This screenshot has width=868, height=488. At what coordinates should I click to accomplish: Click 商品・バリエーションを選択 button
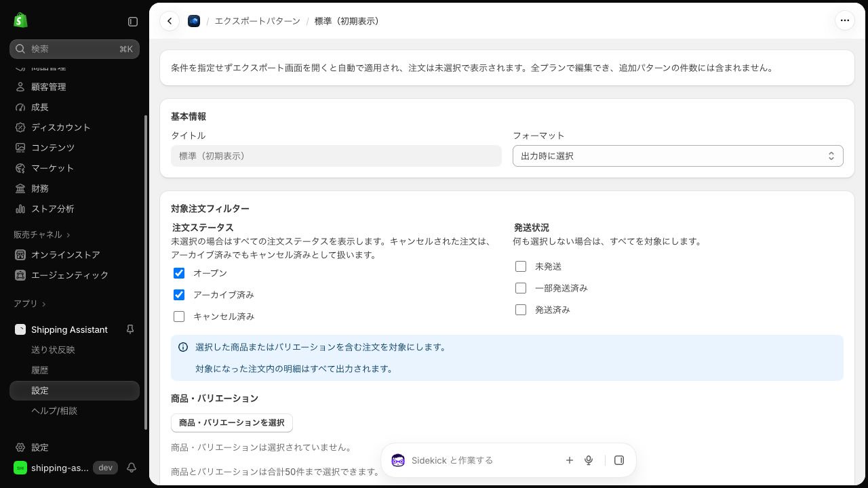pos(232,423)
